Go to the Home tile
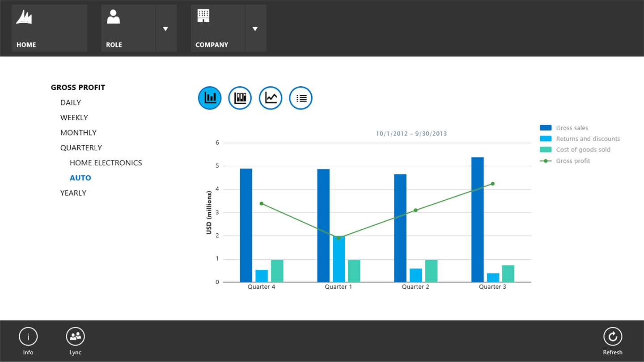 point(49,28)
